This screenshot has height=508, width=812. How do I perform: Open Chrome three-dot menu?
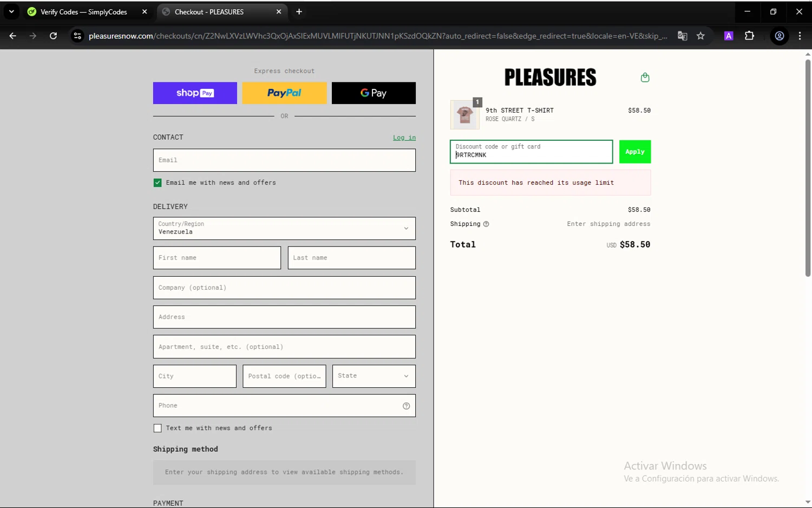pyautogui.click(x=800, y=36)
